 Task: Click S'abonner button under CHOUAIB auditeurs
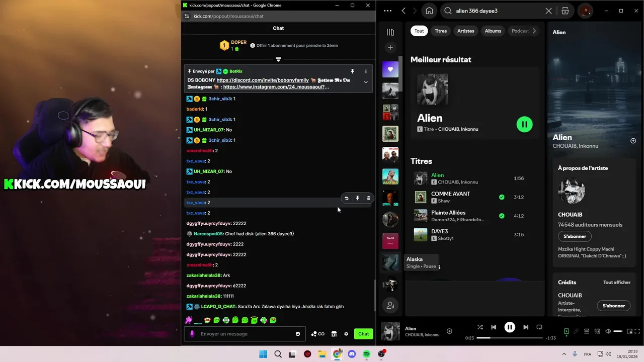click(575, 236)
